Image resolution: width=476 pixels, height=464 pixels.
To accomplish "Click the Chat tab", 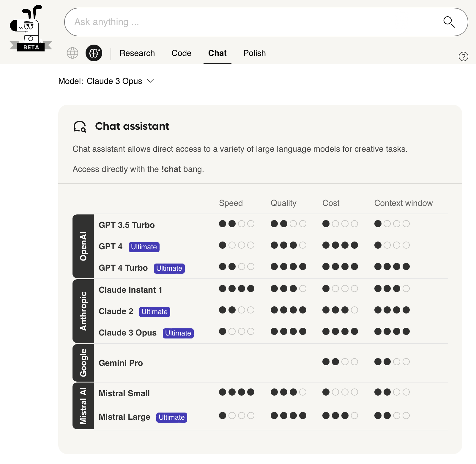I will click(217, 53).
